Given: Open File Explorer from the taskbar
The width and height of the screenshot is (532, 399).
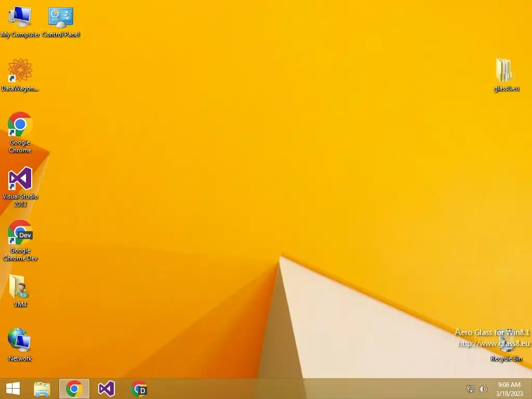Looking at the screenshot, I should pos(42,389).
